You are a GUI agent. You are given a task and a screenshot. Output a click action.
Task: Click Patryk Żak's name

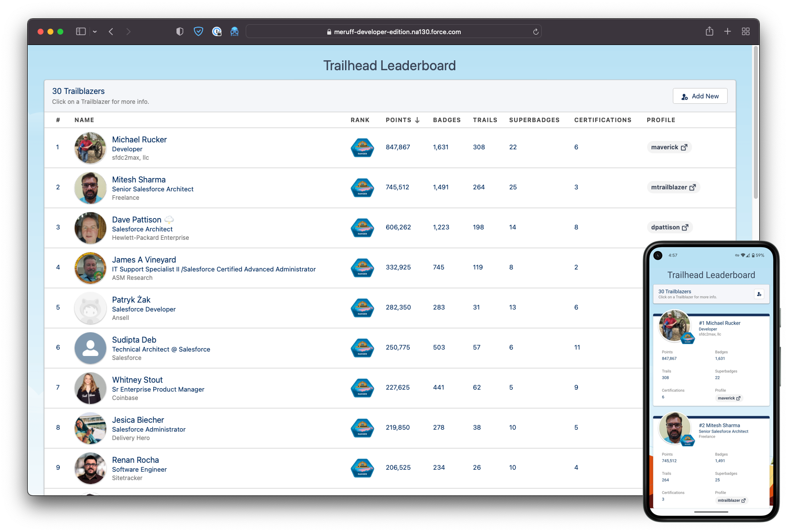pos(131,300)
